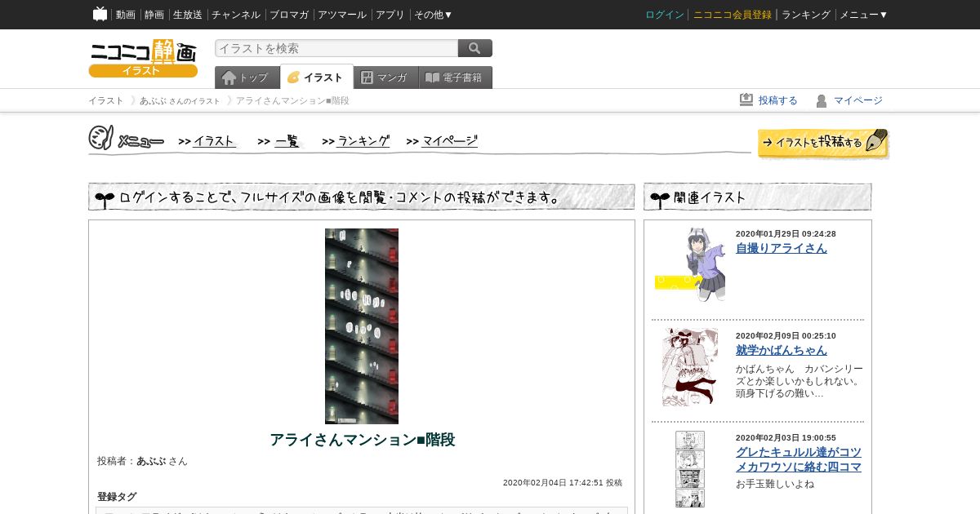Open >>マイページ in handwritten menu
The image size is (980, 514).
(x=442, y=141)
